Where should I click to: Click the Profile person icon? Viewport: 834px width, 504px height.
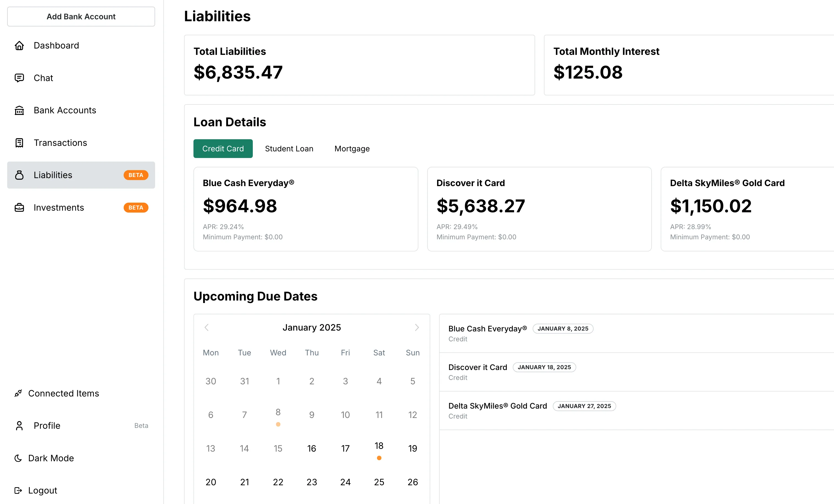pyautogui.click(x=19, y=425)
